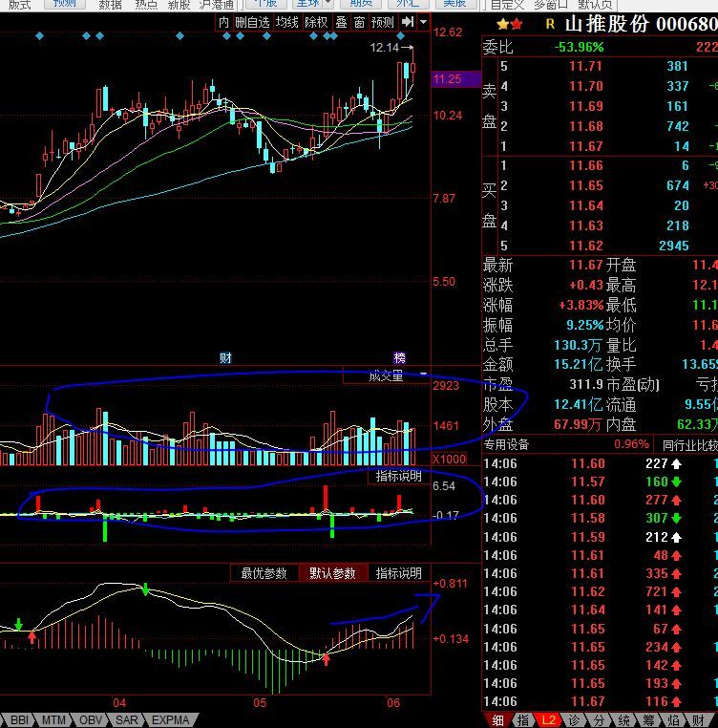Click the jump-to-end arrow icon
This screenshot has width=718, height=728.
click(408, 22)
